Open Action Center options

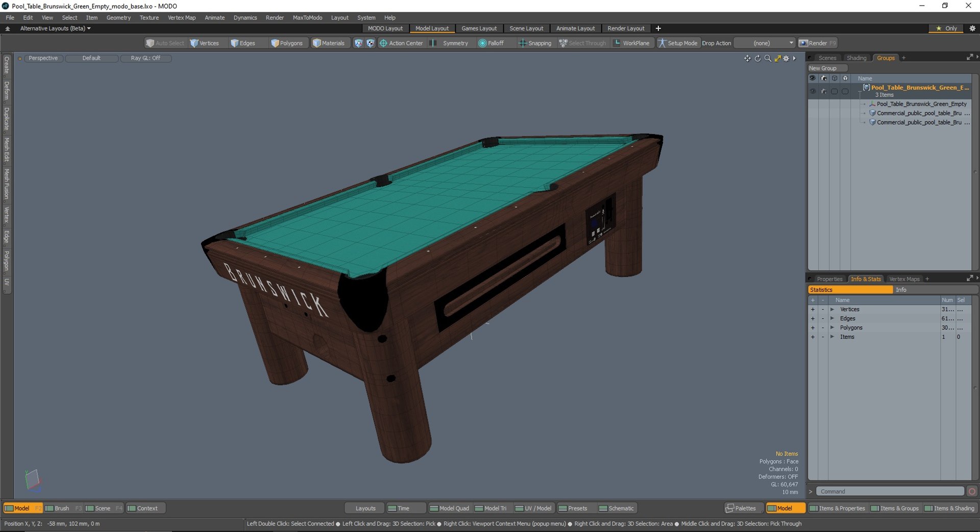pyautogui.click(x=401, y=43)
